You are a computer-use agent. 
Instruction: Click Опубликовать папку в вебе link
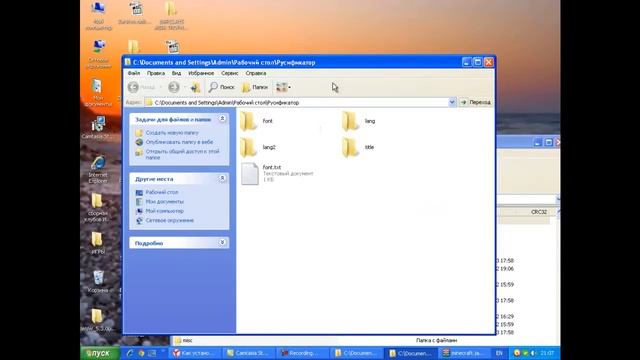click(x=179, y=142)
